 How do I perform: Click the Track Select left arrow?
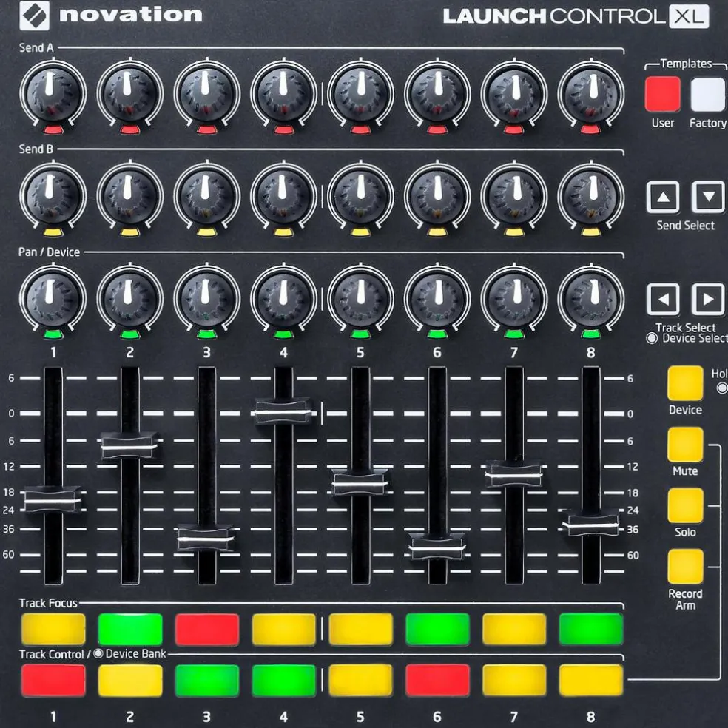click(x=663, y=300)
